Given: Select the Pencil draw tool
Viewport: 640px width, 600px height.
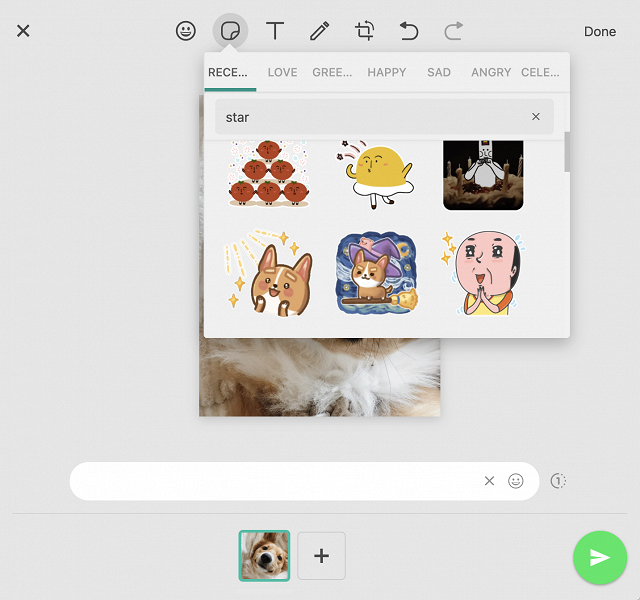Looking at the screenshot, I should (x=320, y=31).
